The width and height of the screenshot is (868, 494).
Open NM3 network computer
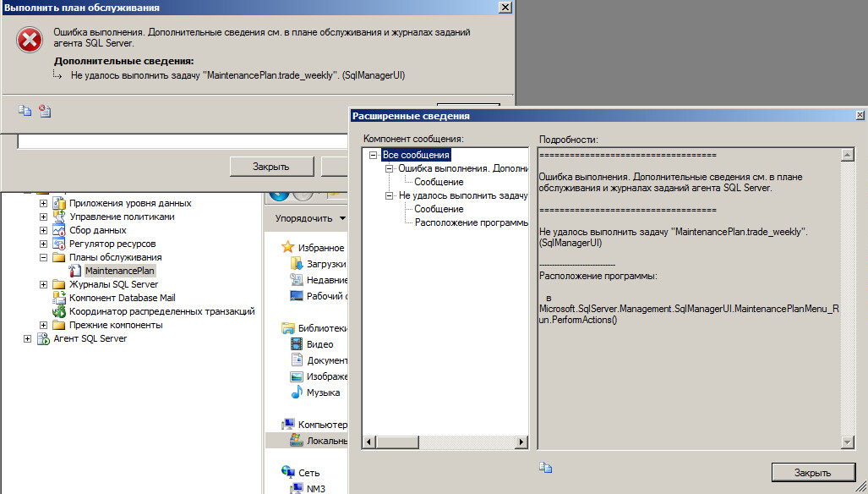click(x=315, y=488)
